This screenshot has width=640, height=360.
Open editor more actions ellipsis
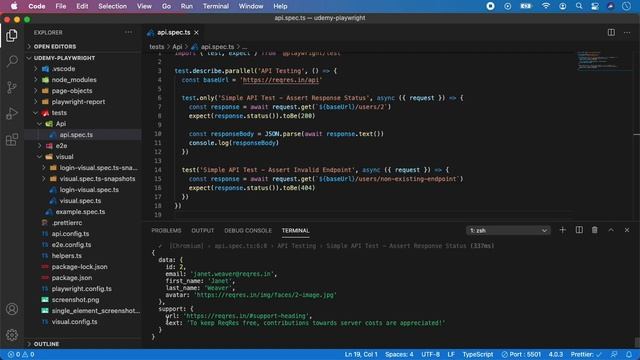[627, 32]
